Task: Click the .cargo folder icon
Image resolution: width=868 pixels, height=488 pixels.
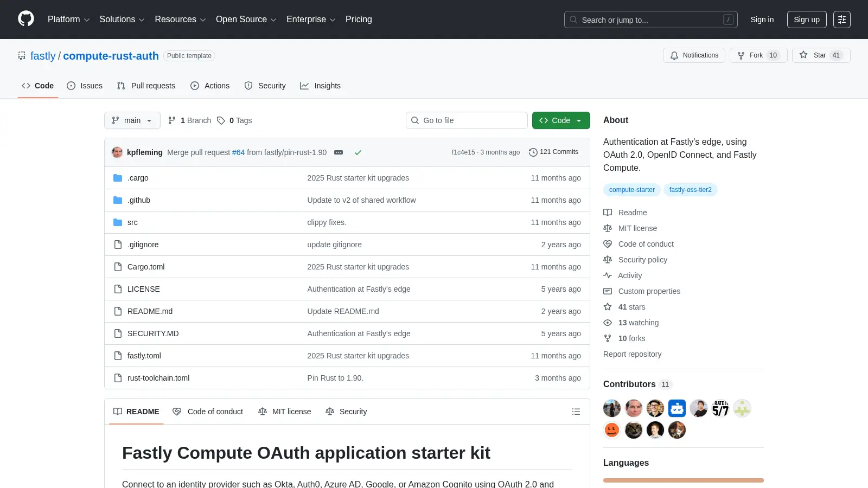Action: (x=118, y=178)
